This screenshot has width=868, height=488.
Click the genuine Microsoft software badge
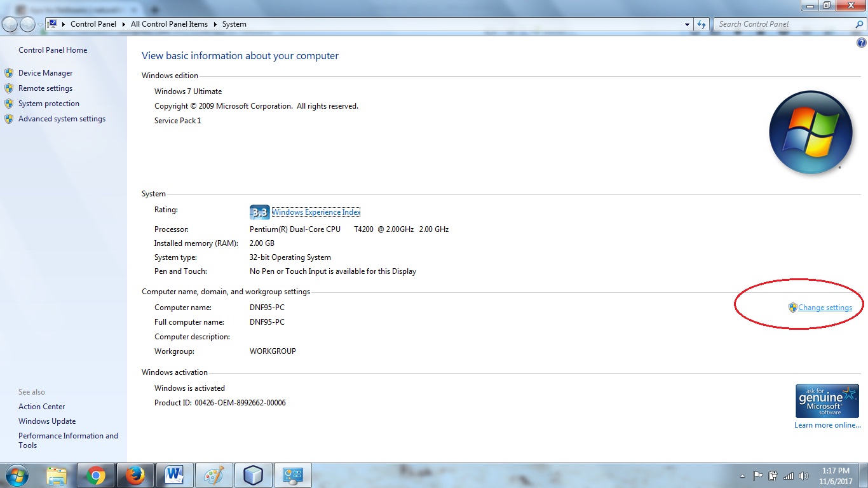pyautogui.click(x=827, y=401)
